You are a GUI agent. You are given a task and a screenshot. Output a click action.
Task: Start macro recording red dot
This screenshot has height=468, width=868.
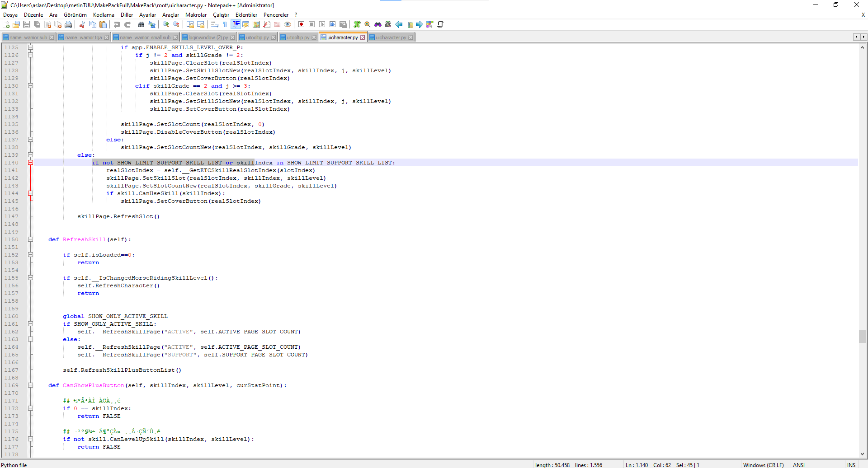click(x=302, y=24)
